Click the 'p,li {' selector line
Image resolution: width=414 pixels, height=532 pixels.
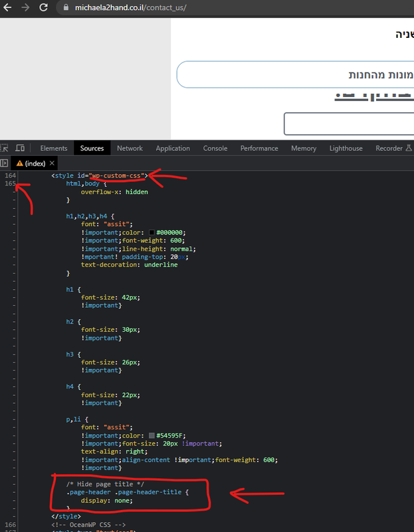[x=77, y=420]
